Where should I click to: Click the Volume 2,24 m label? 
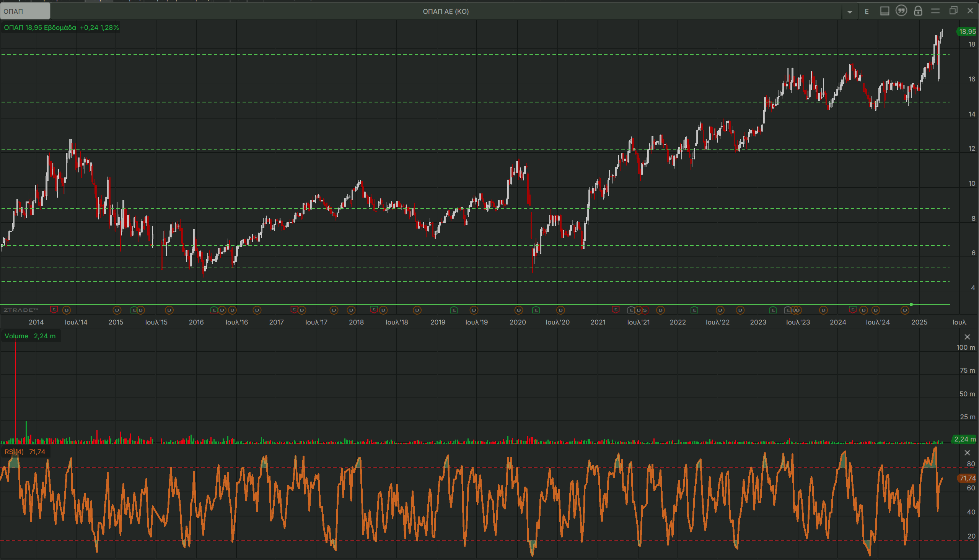(x=30, y=336)
